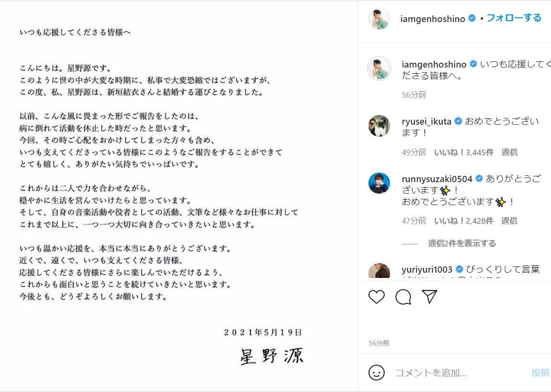Follow iamgenhoshino with フォローする

coord(514,18)
